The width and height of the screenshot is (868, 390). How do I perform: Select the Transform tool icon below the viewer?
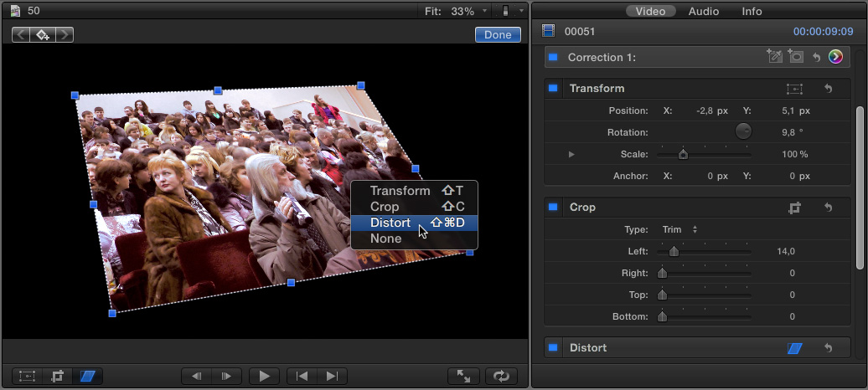click(28, 377)
